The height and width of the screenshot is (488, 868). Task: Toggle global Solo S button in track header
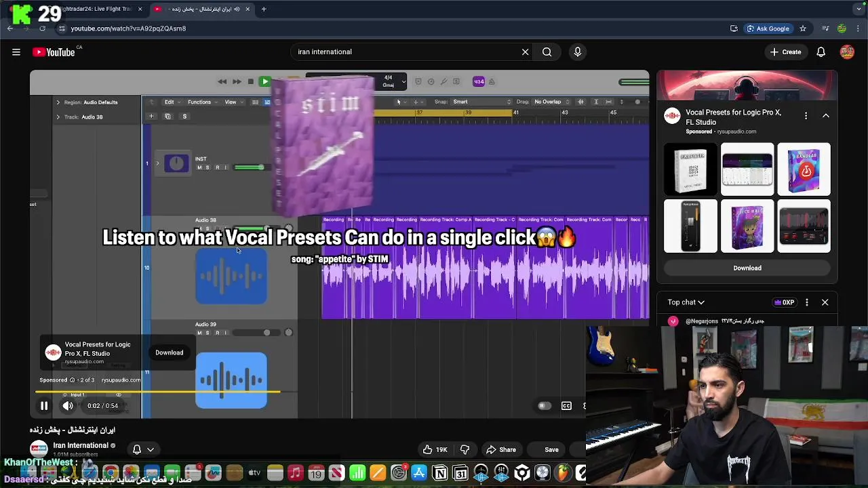[x=184, y=117]
